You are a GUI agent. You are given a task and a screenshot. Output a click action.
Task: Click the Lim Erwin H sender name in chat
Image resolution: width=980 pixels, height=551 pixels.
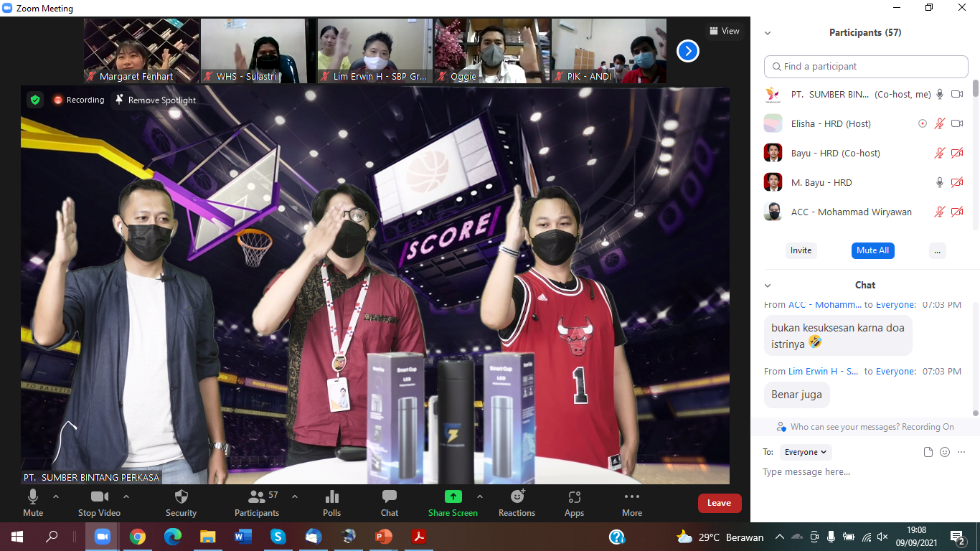point(823,371)
